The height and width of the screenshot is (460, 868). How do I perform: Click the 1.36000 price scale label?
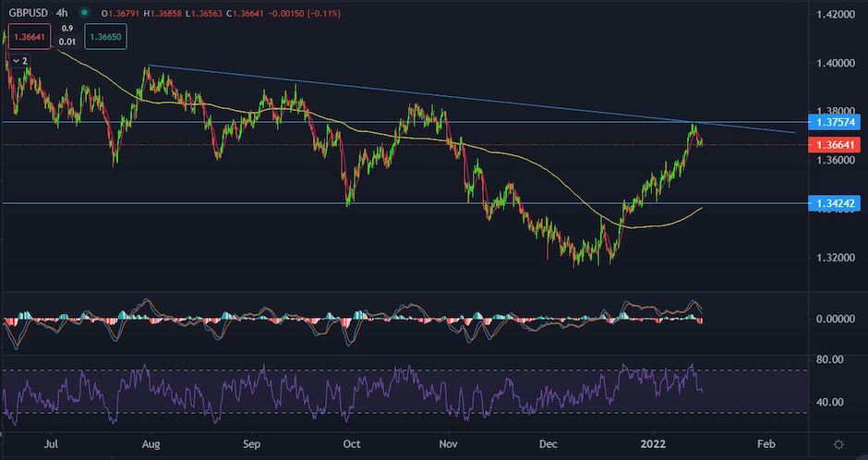tap(836, 161)
